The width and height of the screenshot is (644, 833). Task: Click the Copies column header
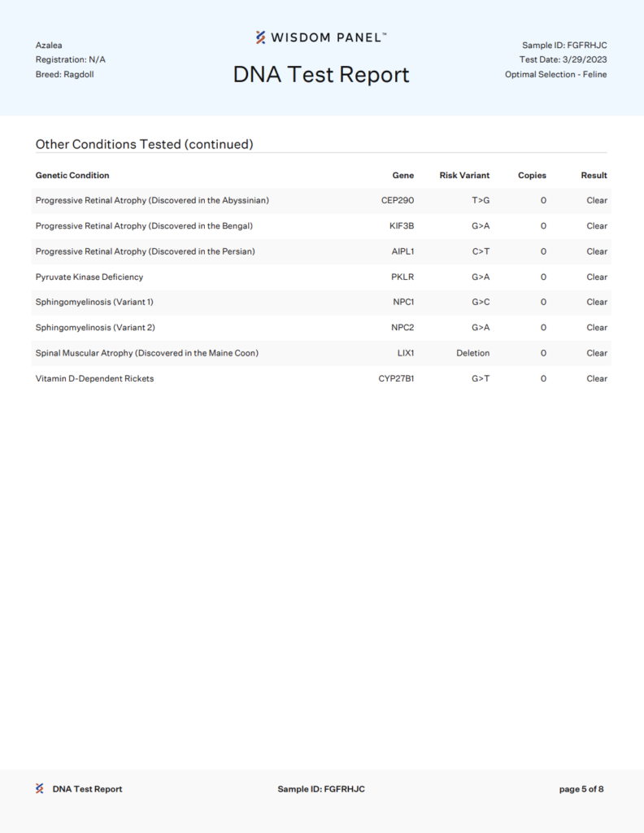[x=532, y=176]
